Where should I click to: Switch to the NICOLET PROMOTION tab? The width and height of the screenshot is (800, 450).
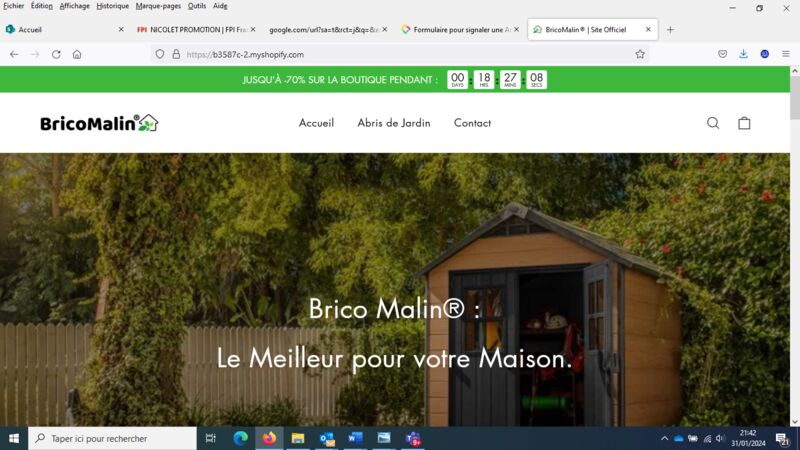point(196,30)
